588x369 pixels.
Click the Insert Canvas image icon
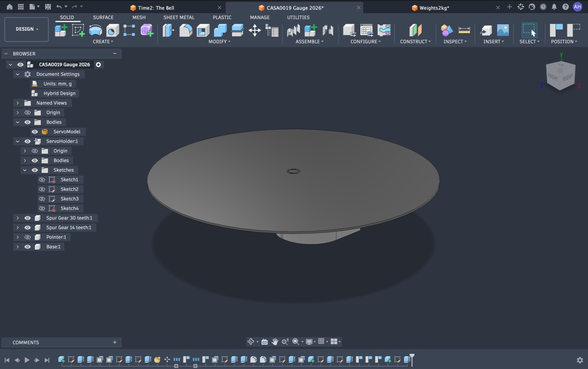[x=503, y=30]
